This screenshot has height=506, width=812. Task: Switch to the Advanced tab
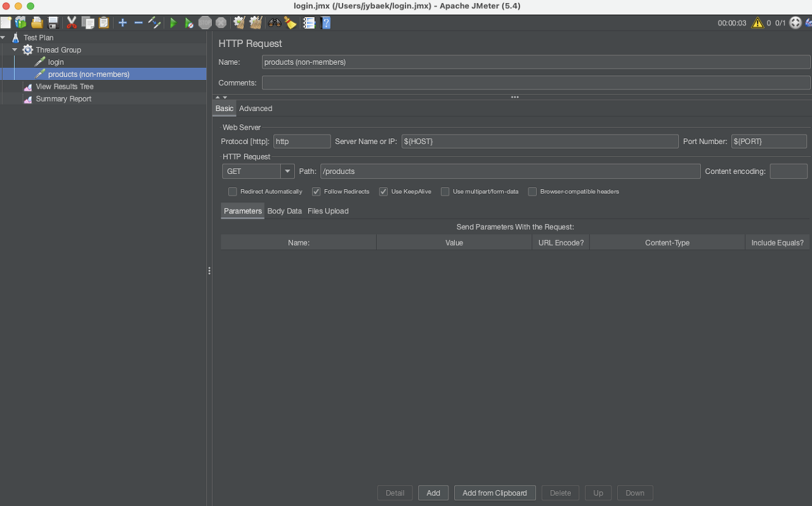(256, 109)
